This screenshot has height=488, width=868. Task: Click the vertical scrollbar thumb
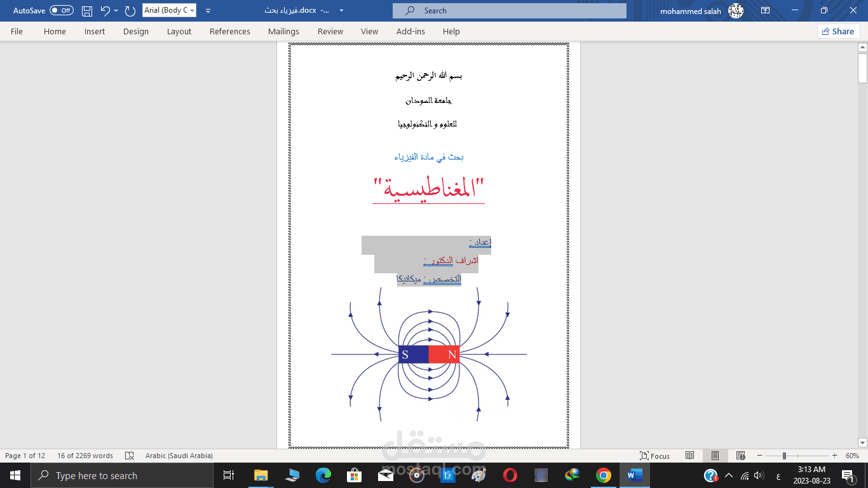[862, 68]
